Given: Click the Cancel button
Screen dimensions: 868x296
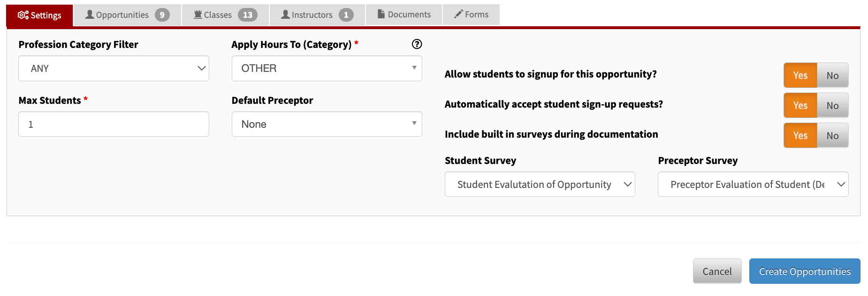Looking at the screenshot, I should tap(717, 271).
